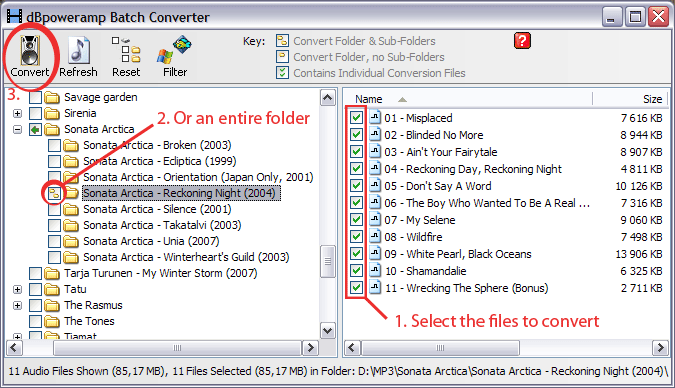This screenshot has width=675, height=388.
Task: Expand The Rasmus tree node
Action: [17, 305]
